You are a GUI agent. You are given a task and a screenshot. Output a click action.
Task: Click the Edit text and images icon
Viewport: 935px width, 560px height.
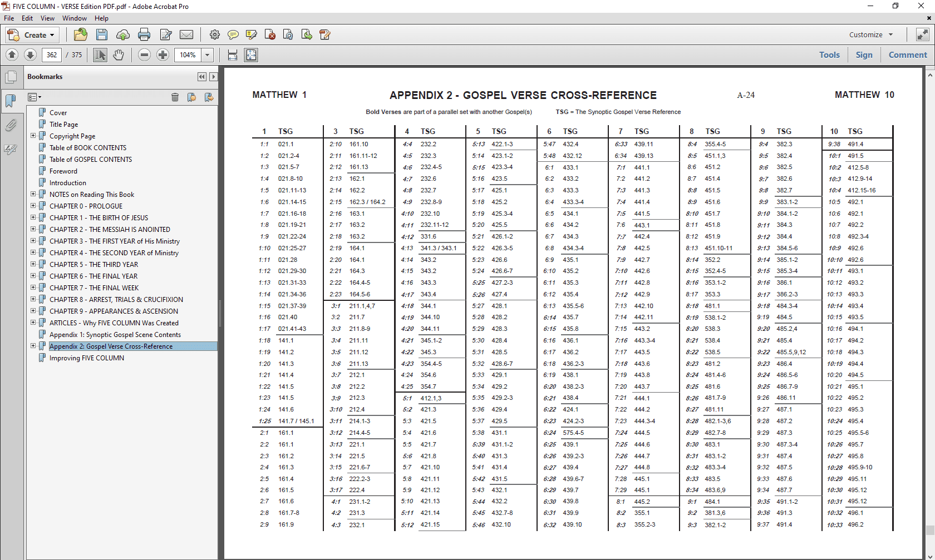tap(165, 34)
